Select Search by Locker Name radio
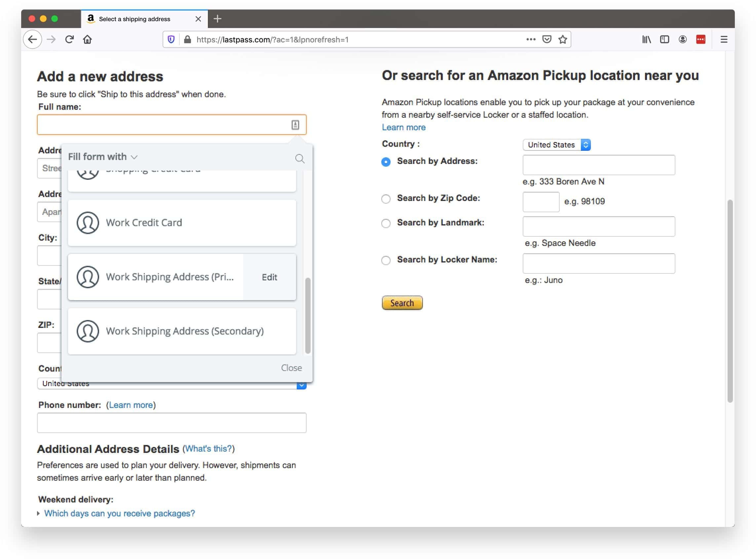 click(386, 260)
